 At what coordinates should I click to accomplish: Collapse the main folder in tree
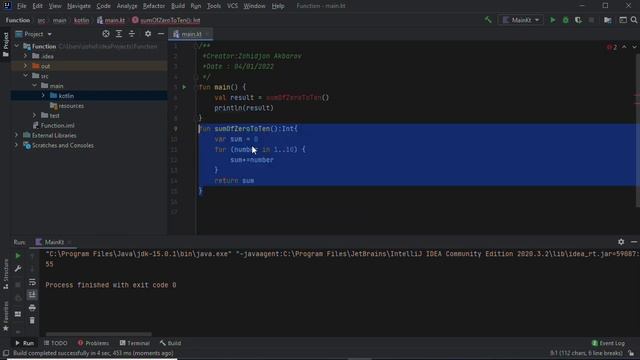pos(35,86)
